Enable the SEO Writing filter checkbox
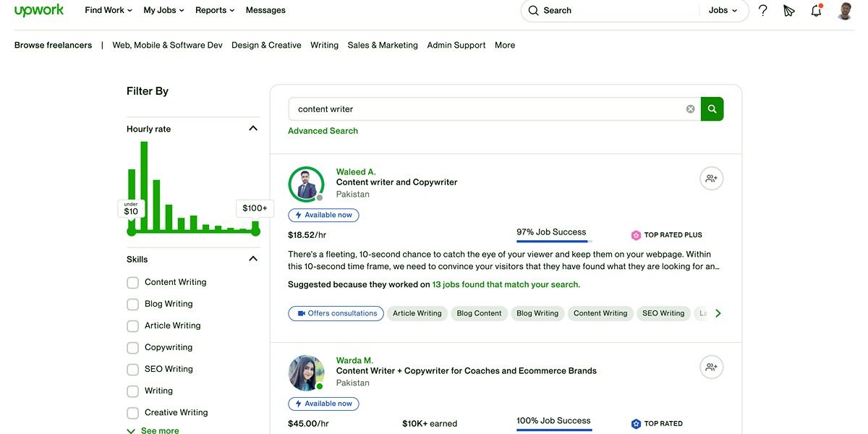This screenshot has width=868, height=434. point(133,368)
